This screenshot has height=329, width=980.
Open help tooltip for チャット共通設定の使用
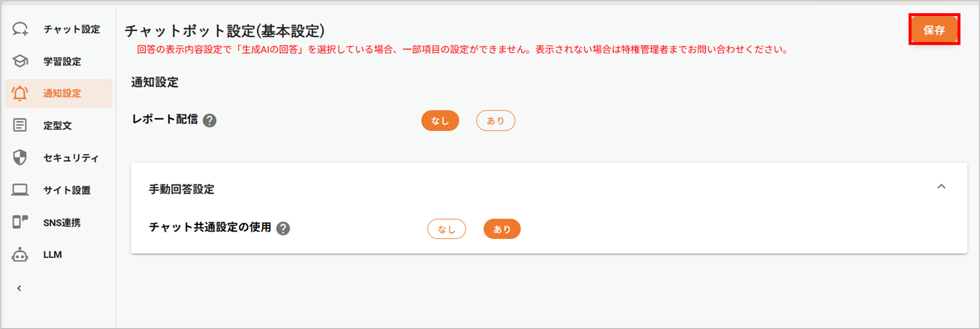[x=283, y=228]
